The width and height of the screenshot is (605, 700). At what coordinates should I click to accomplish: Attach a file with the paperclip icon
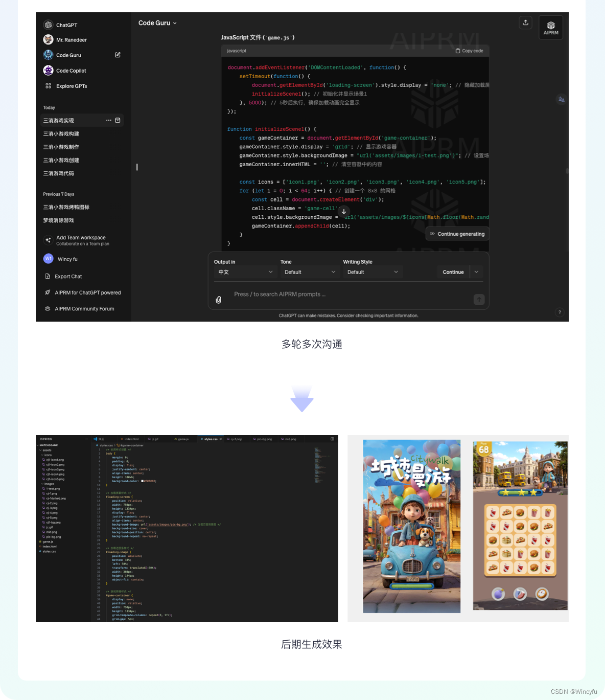click(219, 300)
